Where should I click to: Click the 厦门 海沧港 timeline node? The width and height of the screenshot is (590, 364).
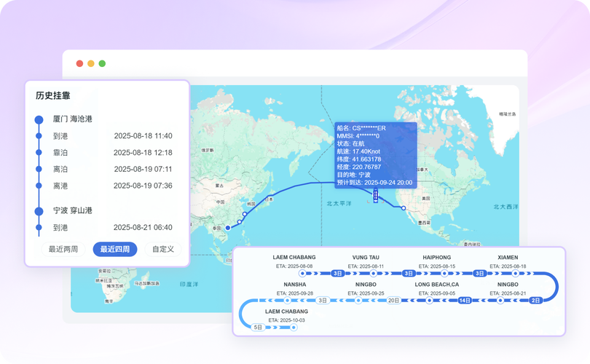click(39, 119)
